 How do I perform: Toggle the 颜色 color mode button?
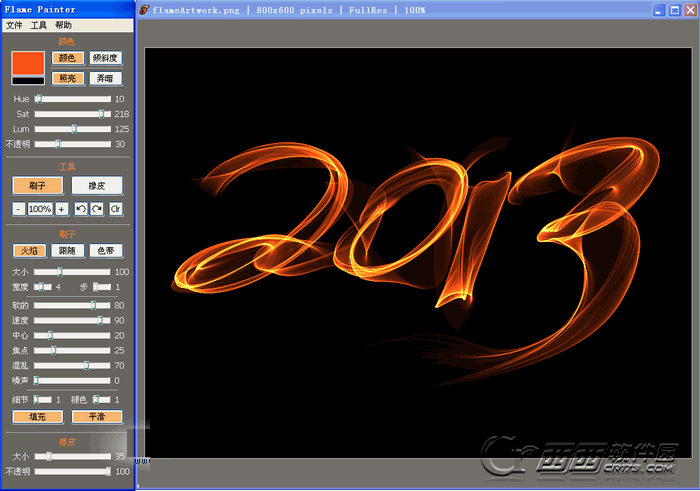point(68,58)
